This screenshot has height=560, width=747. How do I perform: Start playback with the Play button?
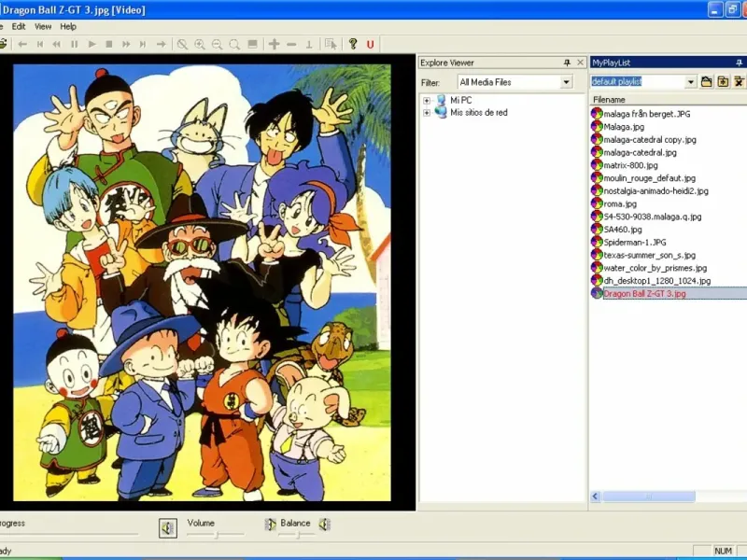click(92, 44)
